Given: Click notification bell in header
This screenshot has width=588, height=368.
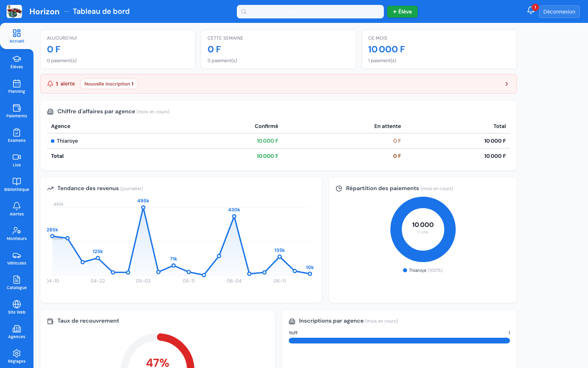Looking at the screenshot, I should [531, 11].
